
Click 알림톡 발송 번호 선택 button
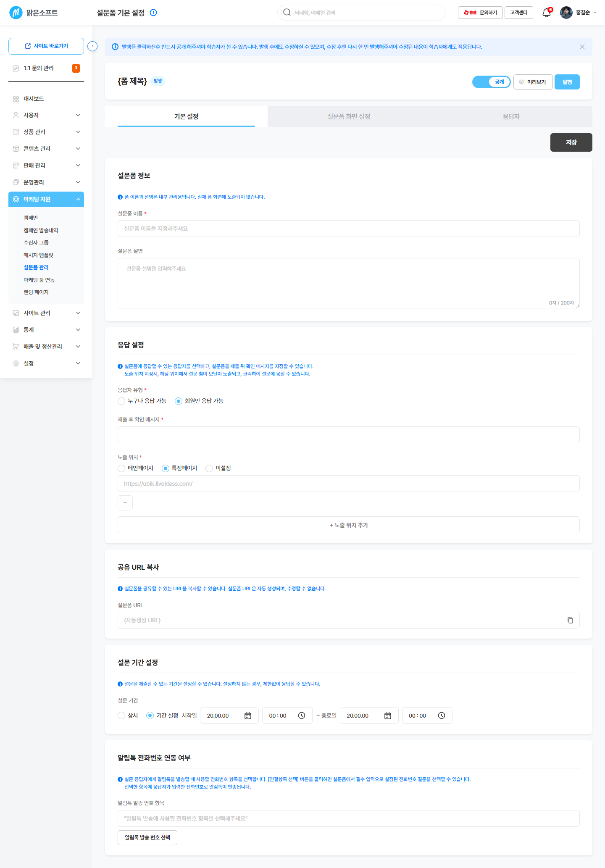click(147, 837)
